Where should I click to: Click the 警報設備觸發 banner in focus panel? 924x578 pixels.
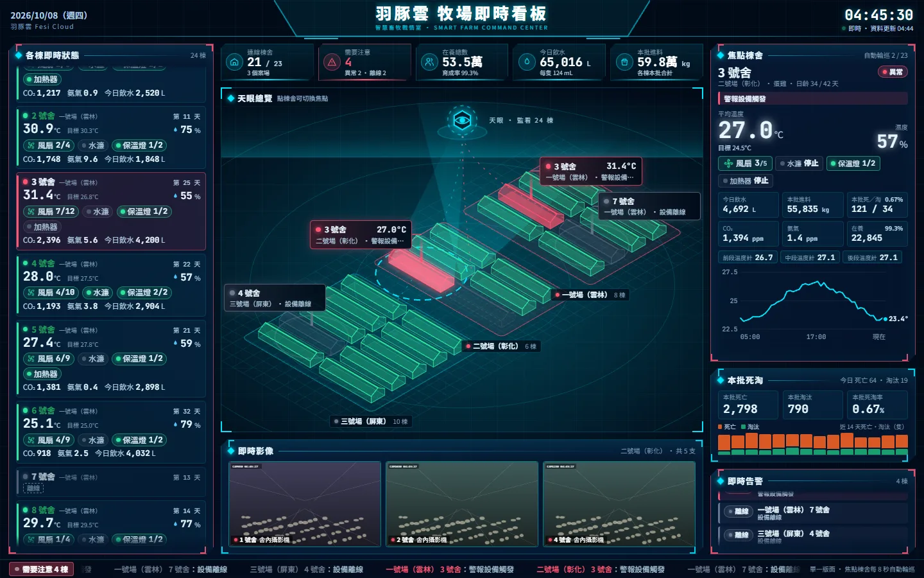[x=813, y=98]
